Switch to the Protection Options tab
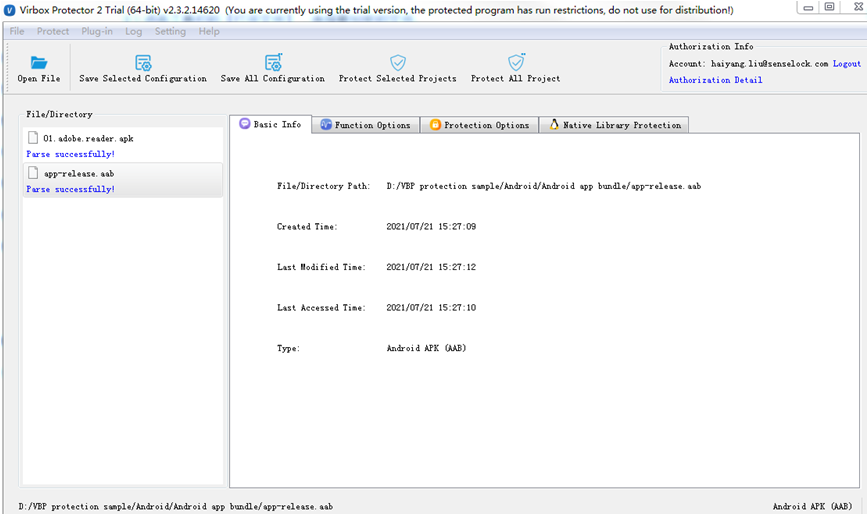The height and width of the screenshot is (515, 868). [480, 125]
